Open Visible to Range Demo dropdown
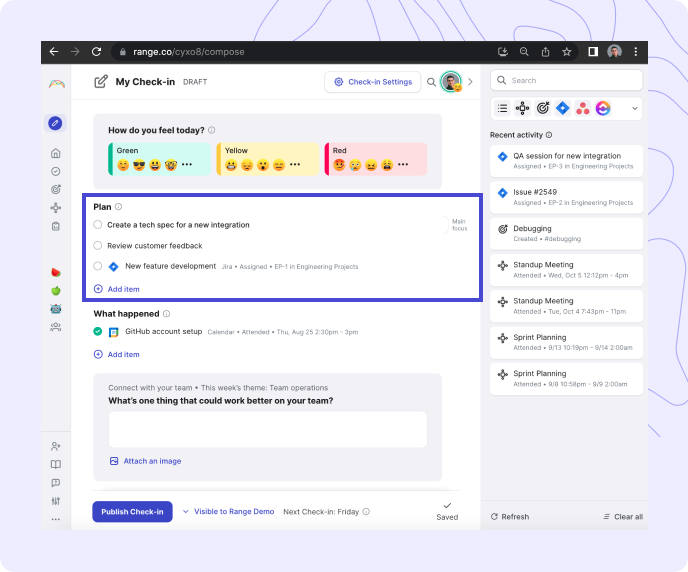 pos(228,511)
